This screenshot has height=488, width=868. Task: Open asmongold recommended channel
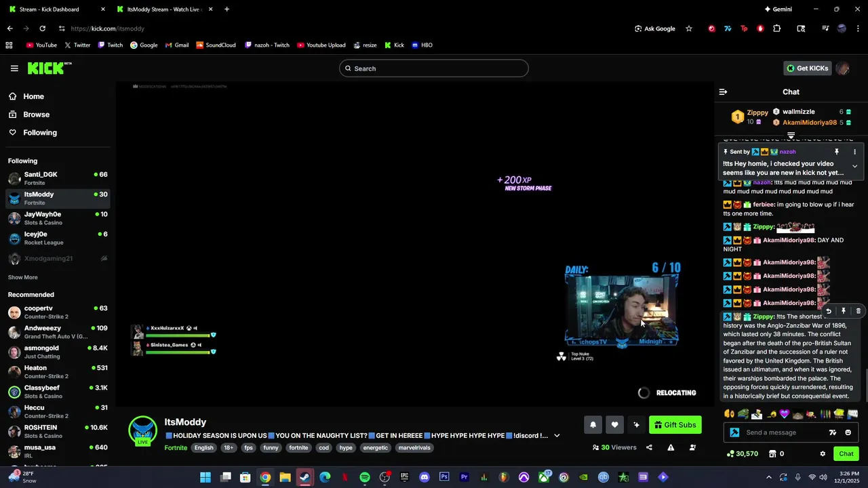click(x=57, y=352)
